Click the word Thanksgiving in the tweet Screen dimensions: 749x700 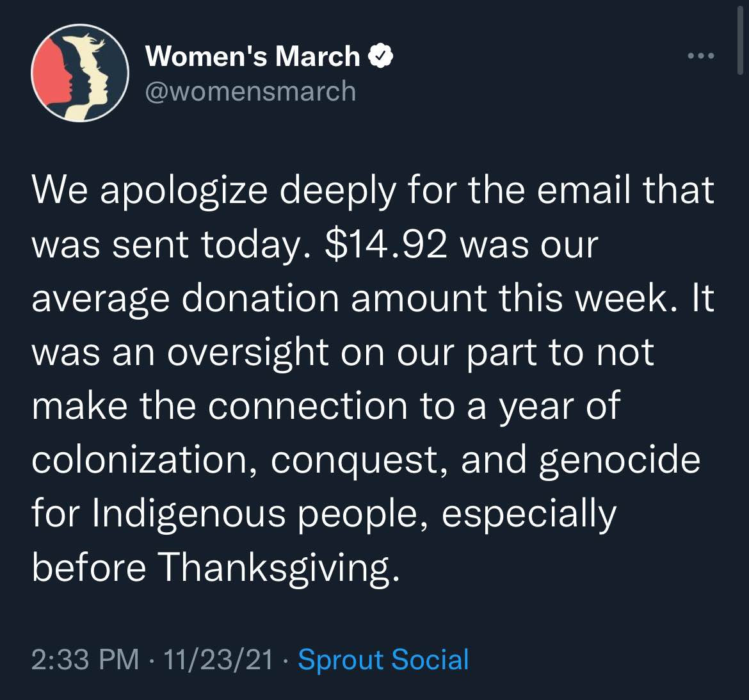[278, 568]
